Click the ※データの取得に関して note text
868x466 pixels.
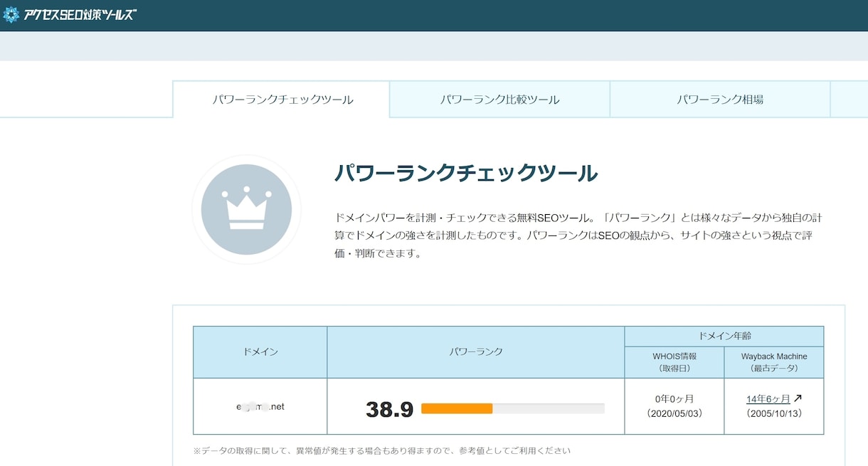382,450
